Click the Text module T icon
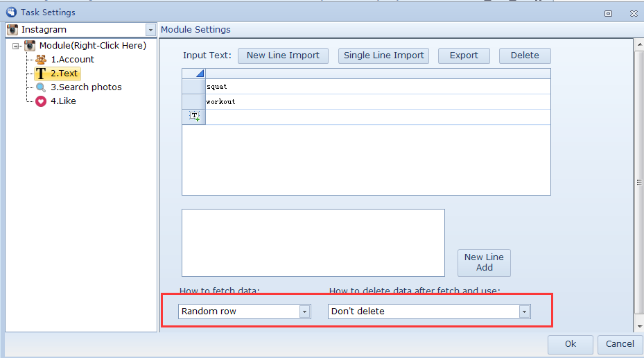 (x=41, y=74)
